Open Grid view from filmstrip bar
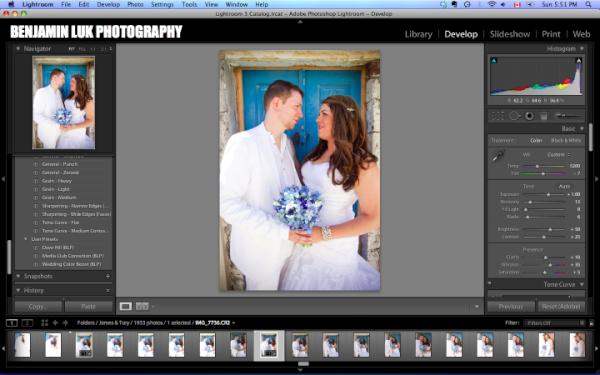The width and height of the screenshot is (600, 375). coord(44,323)
